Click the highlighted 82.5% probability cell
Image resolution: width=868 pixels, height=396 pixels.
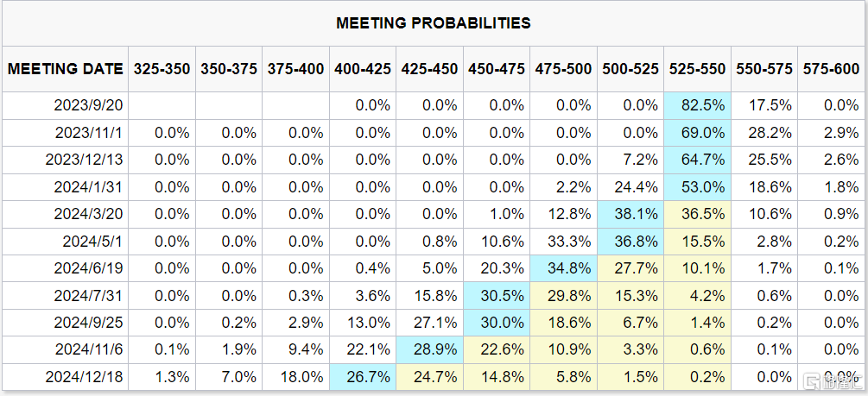click(x=697, y=106)
